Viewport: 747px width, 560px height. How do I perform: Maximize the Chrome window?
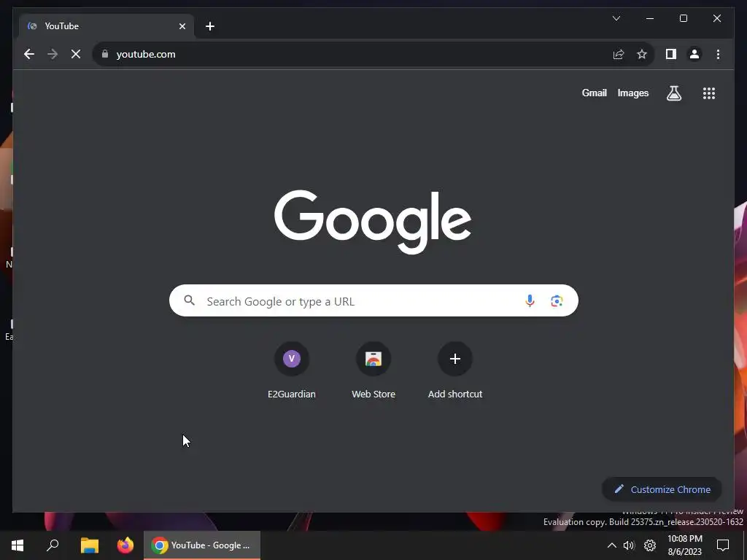(x=683, y=18)
